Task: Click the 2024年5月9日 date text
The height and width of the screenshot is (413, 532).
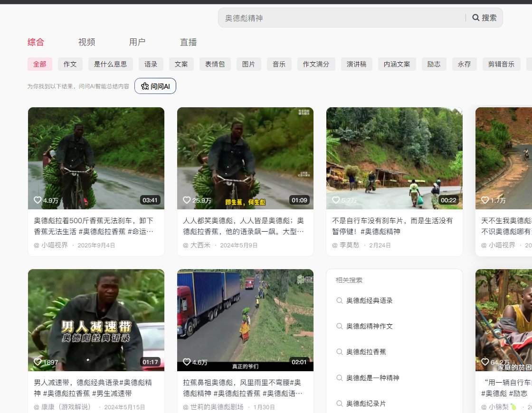Action: click(239, 245)
